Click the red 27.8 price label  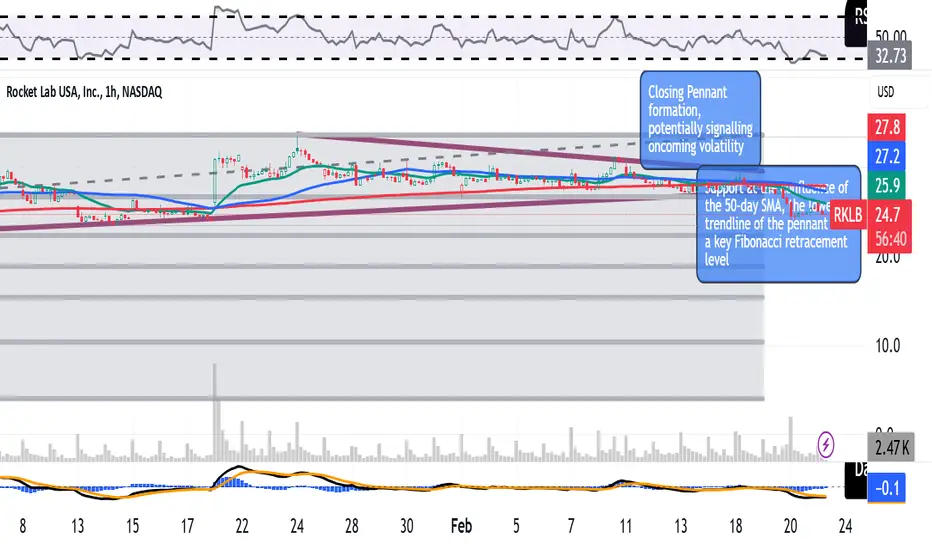click(887, 127)
